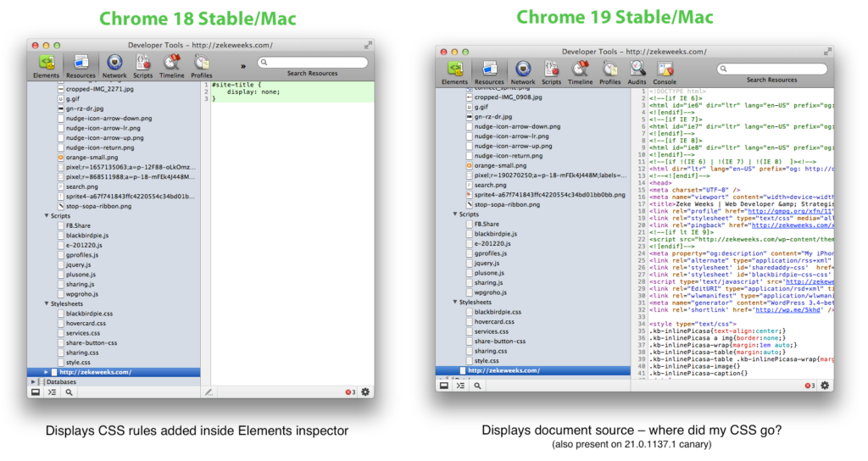Screen dimensions: 868x461
Task: Open Console panel in Chrome 19 window
Action: (x=665, y=73)
